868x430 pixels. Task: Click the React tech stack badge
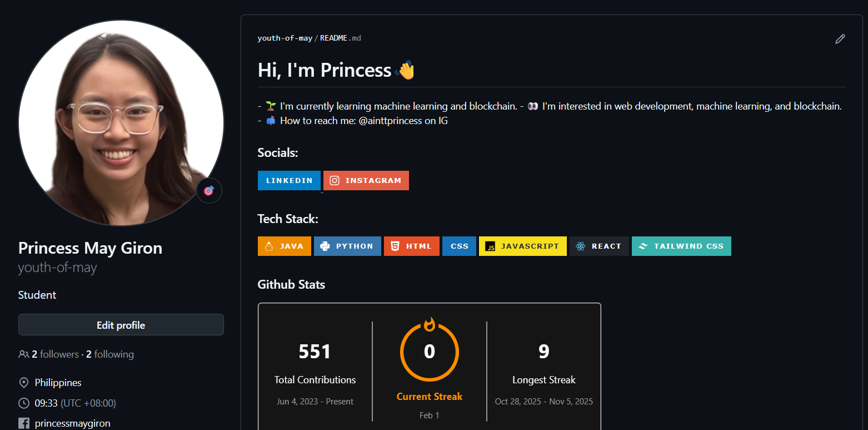[x=599, y=246]
